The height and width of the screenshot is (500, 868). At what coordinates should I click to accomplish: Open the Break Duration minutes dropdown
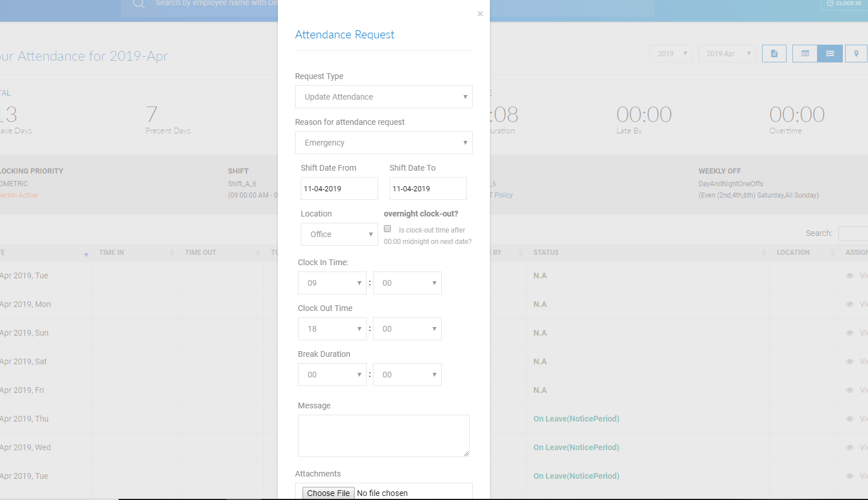point(407,375)
